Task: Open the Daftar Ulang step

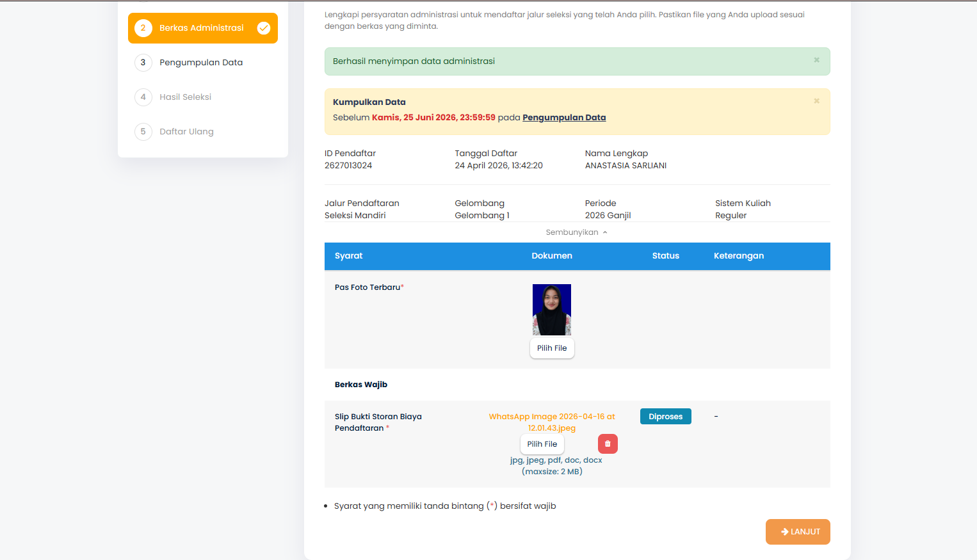Action: click(186, 132)
